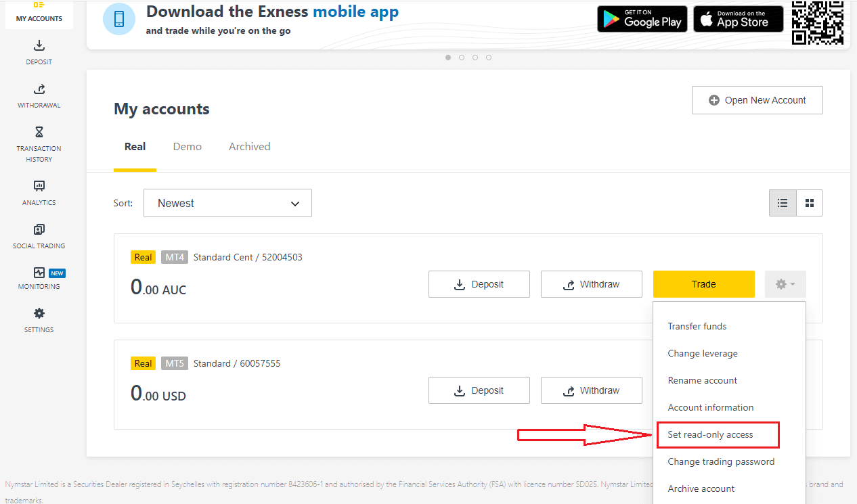Select the second carousel dot indicator
Image resolution: width=857 pixels, height=504 pixels.
pos(462,58)
